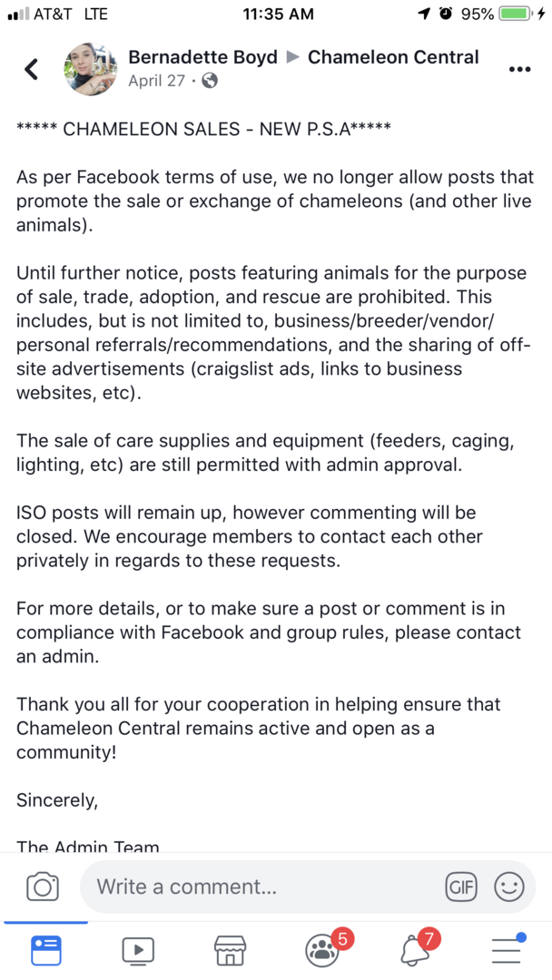Open the camera to attach photo

(43, 887)
